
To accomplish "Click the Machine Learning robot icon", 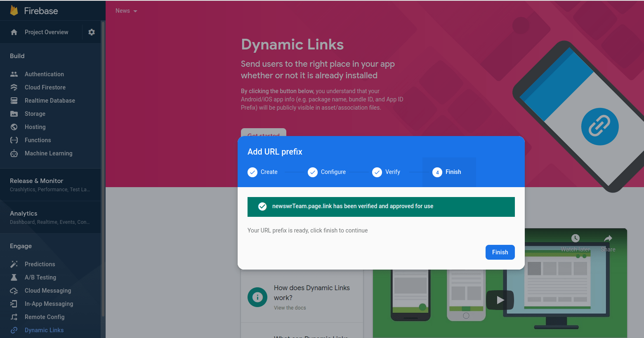I will point(14,153).
